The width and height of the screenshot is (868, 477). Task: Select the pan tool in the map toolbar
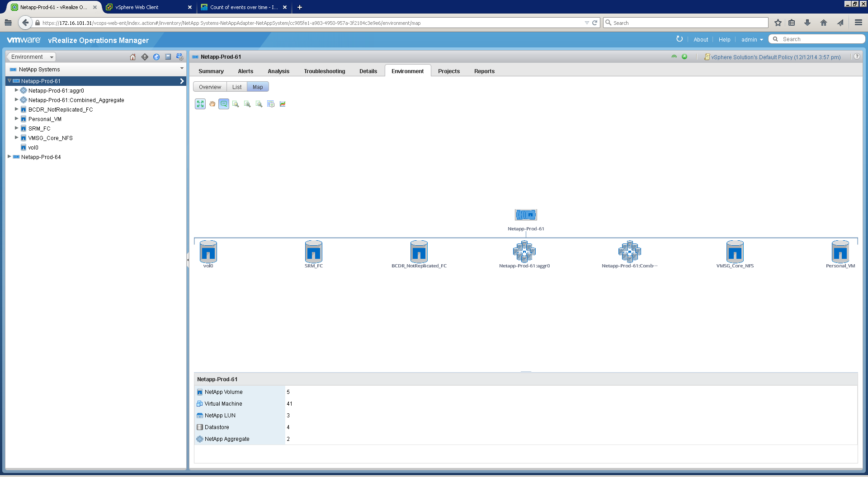point(212,104)
